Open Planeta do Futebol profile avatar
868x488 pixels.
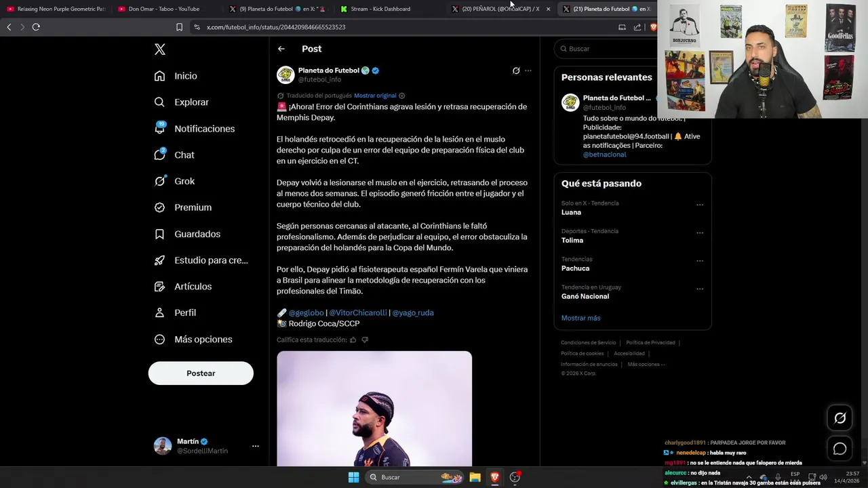pyautogui.click(x=285, y=75)
